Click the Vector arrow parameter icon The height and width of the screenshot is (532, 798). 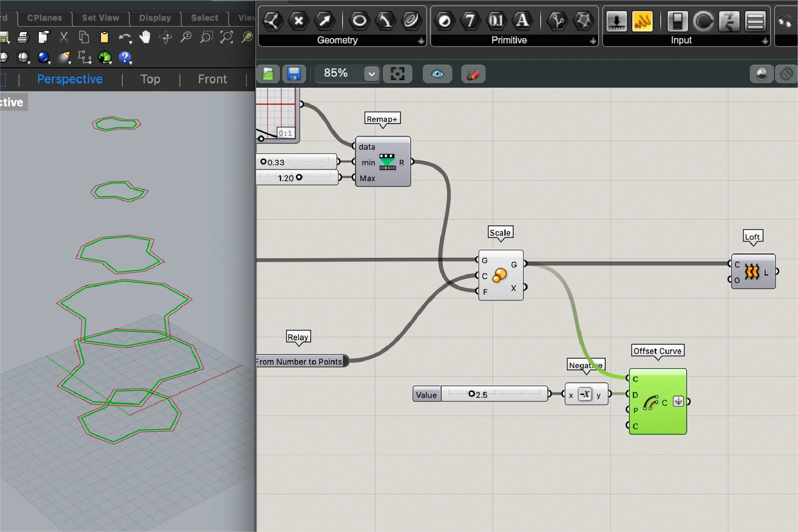coord(325,21)
